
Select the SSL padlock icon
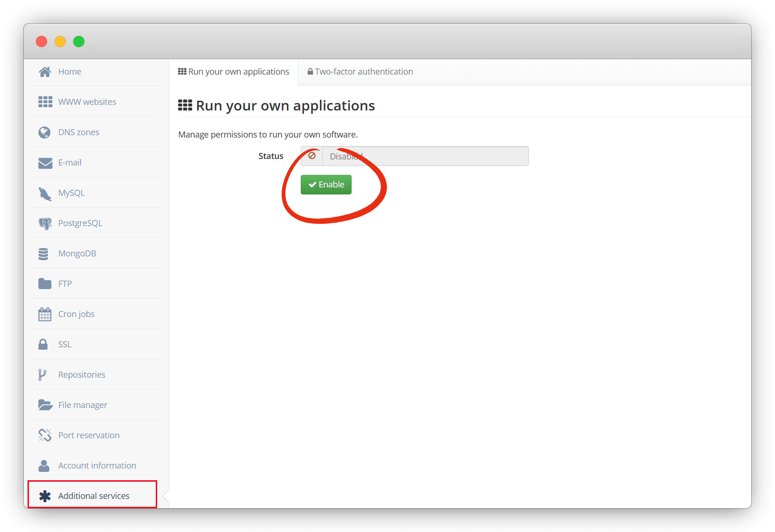[43, 345]
